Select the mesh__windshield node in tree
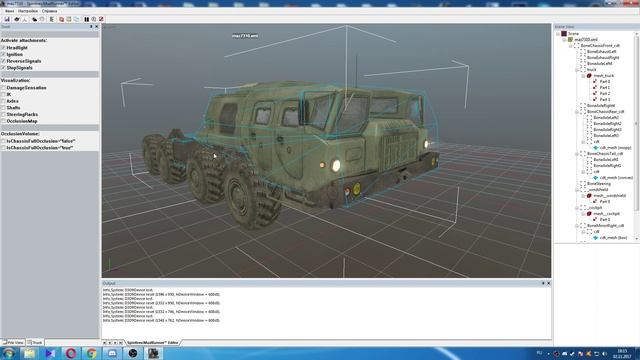 coord(609,196)
